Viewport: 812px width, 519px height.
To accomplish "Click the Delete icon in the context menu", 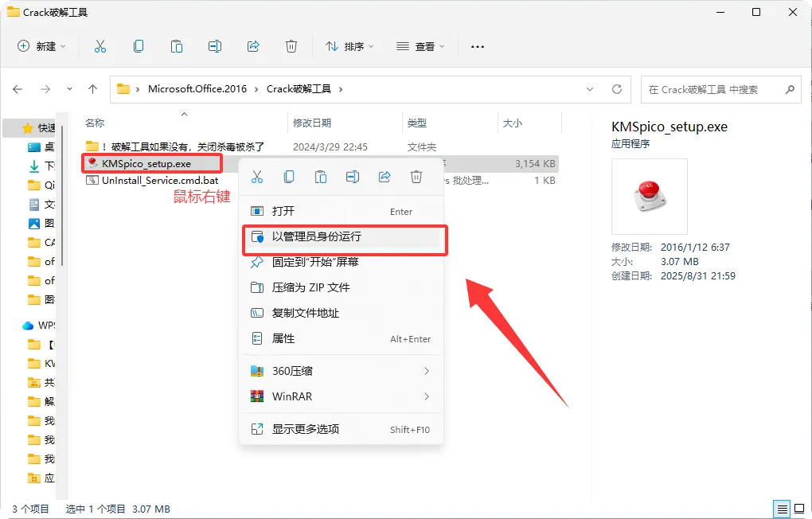I will [416, 178].
